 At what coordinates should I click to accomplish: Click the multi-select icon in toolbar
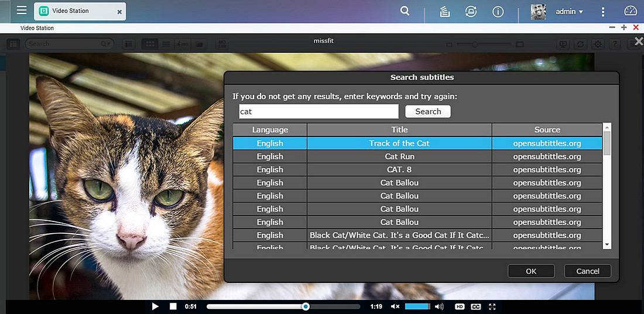point(222,44)
